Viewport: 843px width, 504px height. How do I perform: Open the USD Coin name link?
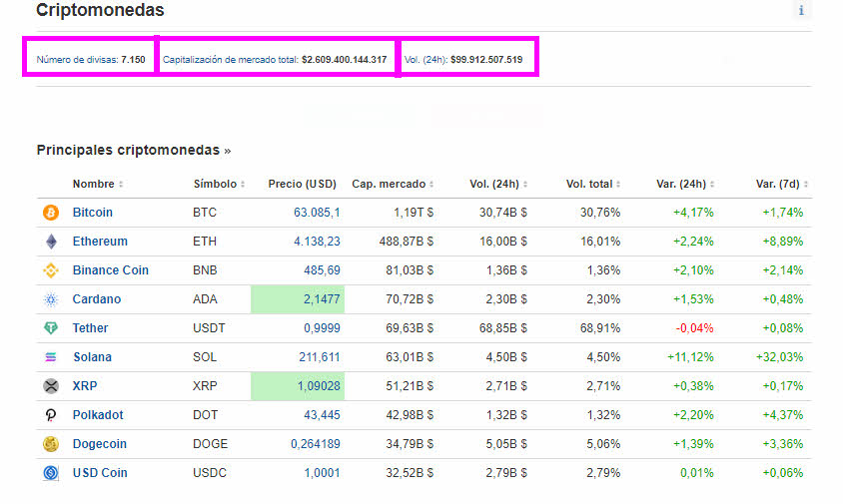point(100,473)
